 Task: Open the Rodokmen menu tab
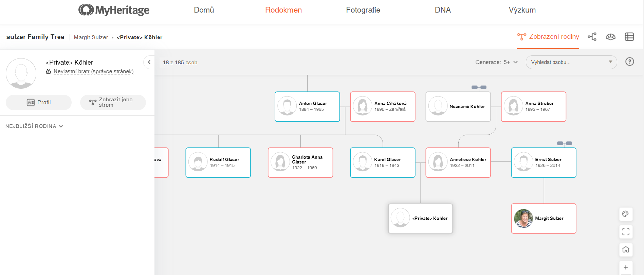click(x=283, y=10)
